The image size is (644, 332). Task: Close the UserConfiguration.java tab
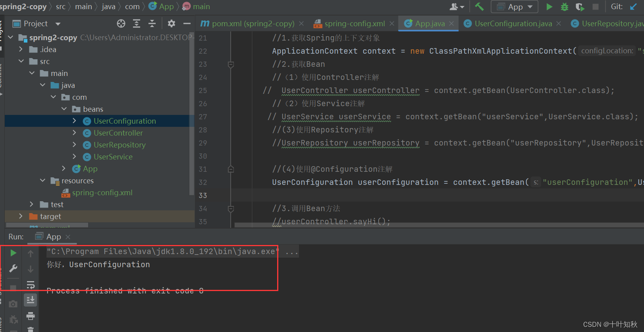(559, 23)
